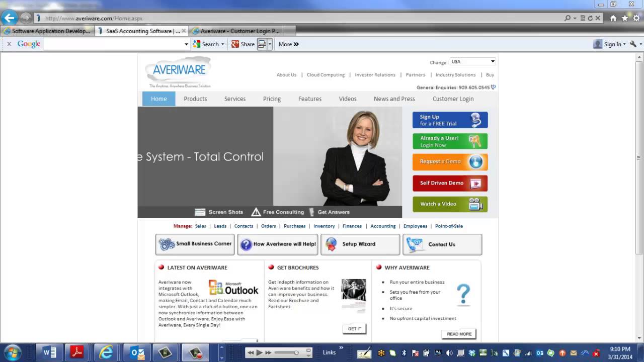Open the Manage Inventory link
Image resolution: width=644 pixels, height=362 pixels.
point(324,226)
